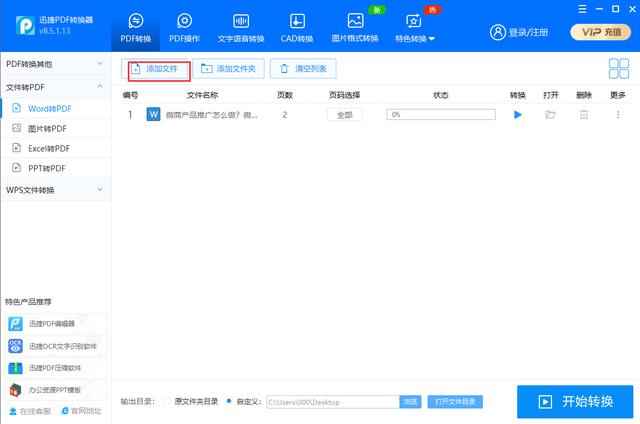
Task: Select the CAD转换 tab
Action: coord(297,28)
